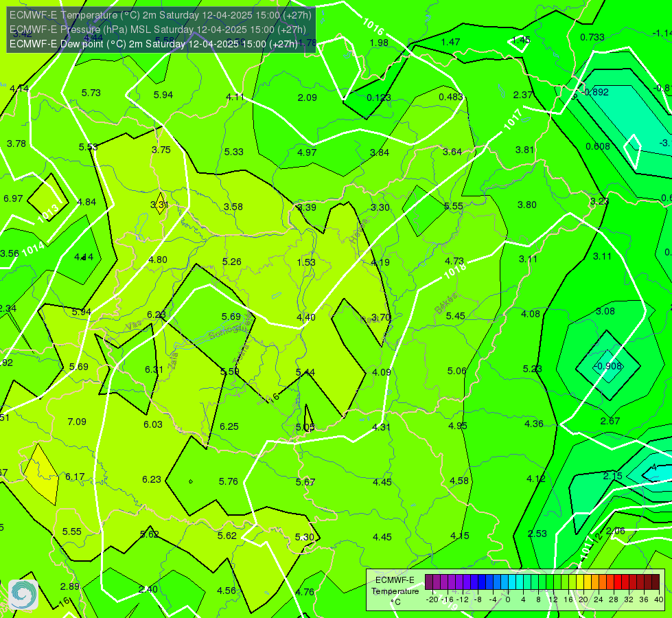
Task: Click the dew point value 5.30
Action: [x=305, y=537]
